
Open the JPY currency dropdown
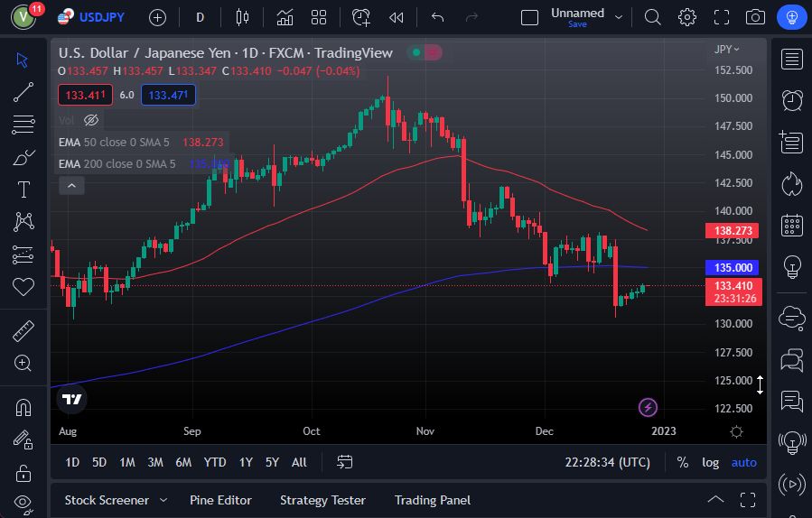(726, 49)
